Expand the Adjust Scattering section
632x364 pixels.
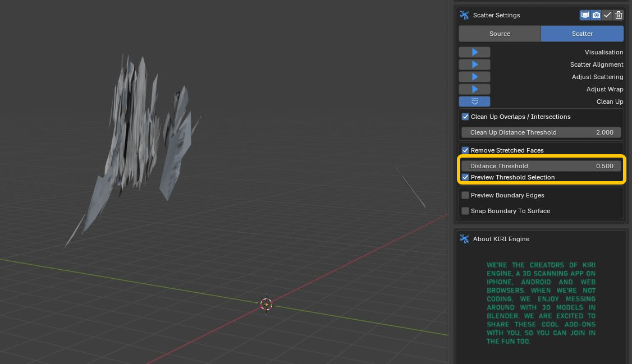click(x=474, y=77)
